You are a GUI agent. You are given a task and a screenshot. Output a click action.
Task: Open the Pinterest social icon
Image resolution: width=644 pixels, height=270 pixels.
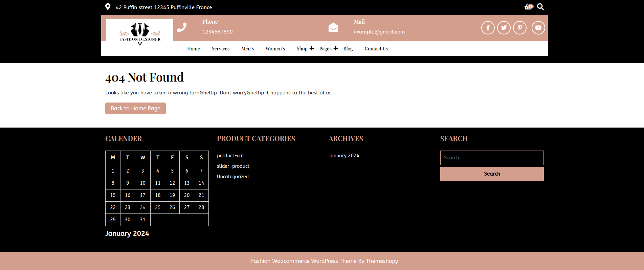[x=519, y=28]
